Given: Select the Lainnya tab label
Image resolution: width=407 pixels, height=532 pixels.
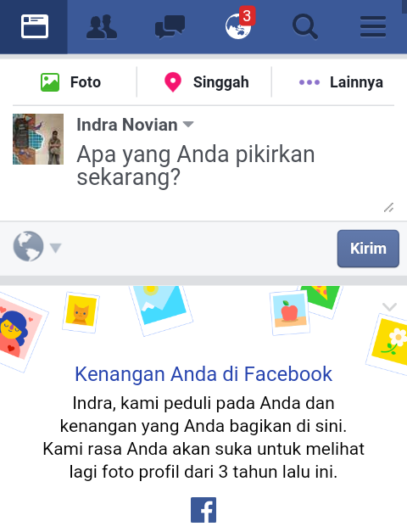Looking at the screenshot, I should tap(356, 82).
